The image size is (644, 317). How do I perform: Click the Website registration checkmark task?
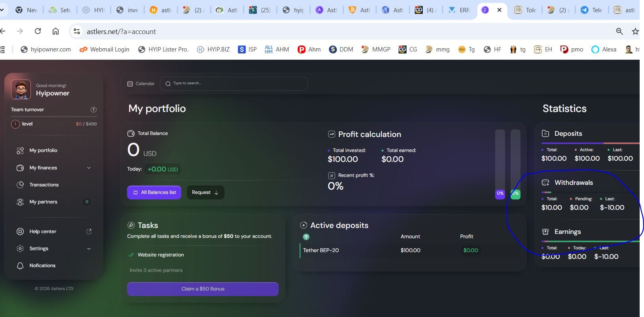156,255
